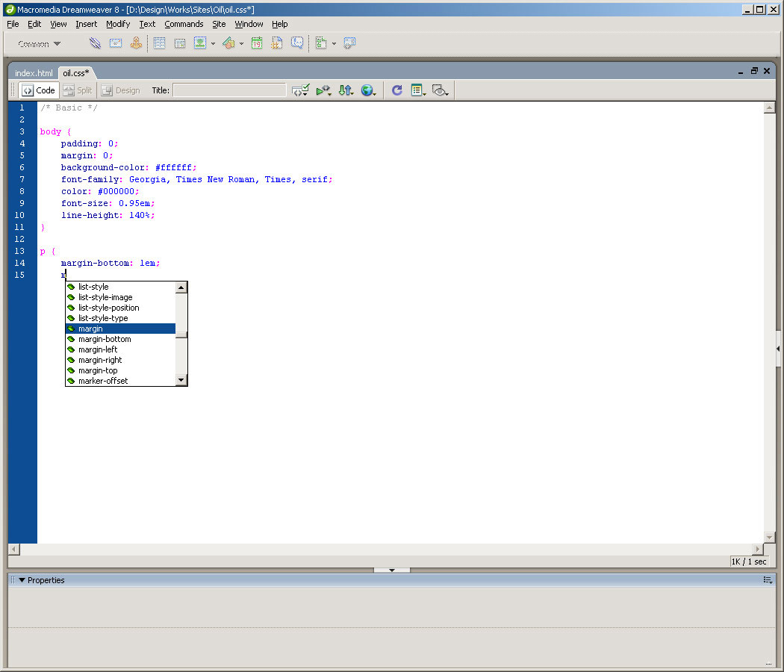Open the Check Browser Support menu icon
784x672 pixels.
[300, 90]
